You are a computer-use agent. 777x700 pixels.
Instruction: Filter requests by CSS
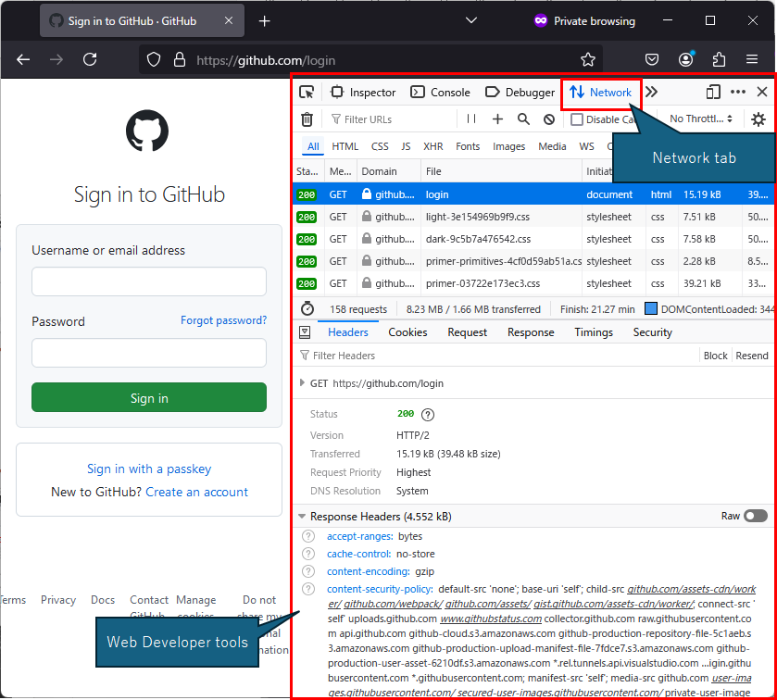(380, 146)
